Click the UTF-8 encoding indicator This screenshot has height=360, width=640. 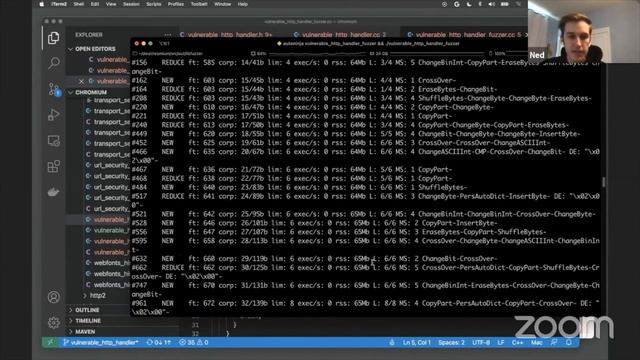point(481,342)
